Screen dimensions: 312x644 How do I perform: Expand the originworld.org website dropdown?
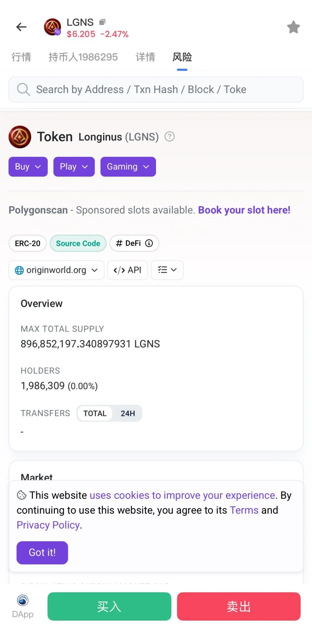click(x=56, y=270)
